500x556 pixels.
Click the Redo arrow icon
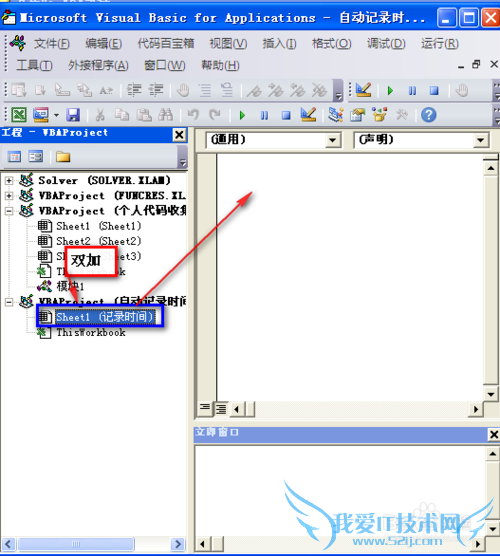pyautogui.click(x=215, y=115)
